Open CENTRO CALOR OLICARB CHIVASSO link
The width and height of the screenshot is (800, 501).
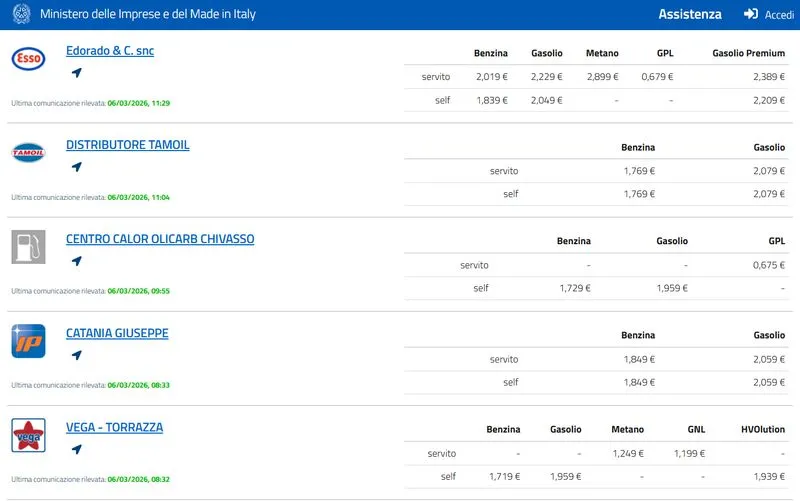pyautogui.click(x=160, y=239)
